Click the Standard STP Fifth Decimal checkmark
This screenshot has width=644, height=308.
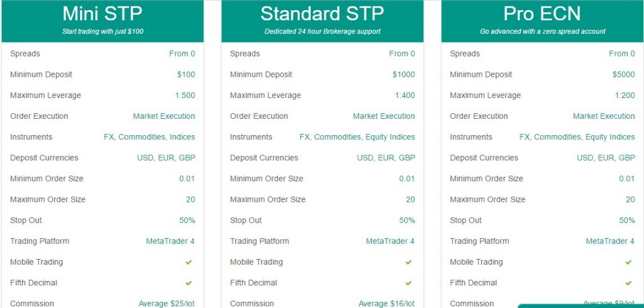click(408, 283)
